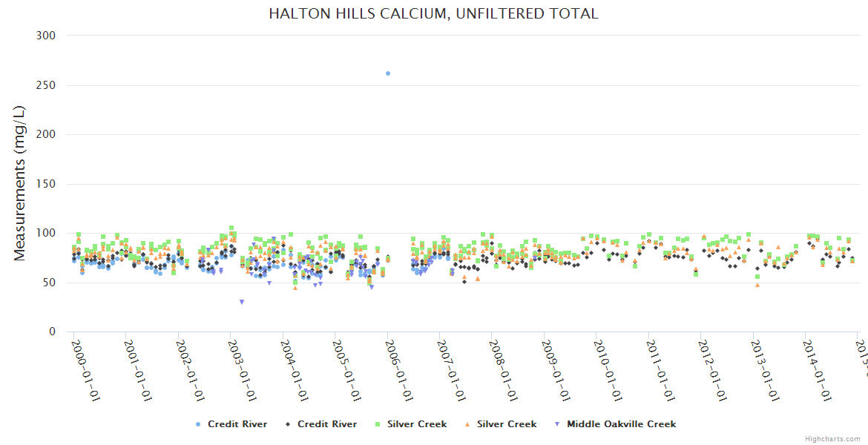Select the blue outlier point near 260 mg/L
The image size is (868, 445).
pyautogui.click(x=387, y=73)
